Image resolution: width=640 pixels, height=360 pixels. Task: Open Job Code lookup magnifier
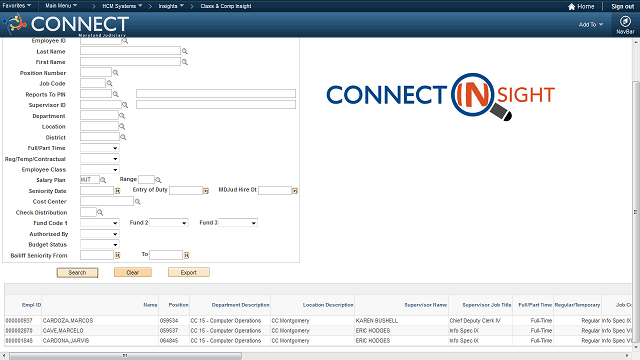point(109,83)
